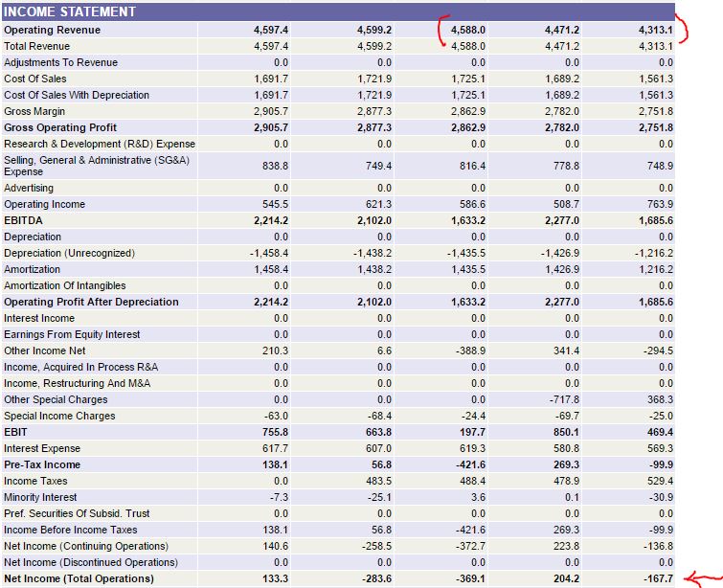This screenshot has width=723, height=588.
Task: Select Total Revenue value 4,471.2
Action: [x=561, y=46]
